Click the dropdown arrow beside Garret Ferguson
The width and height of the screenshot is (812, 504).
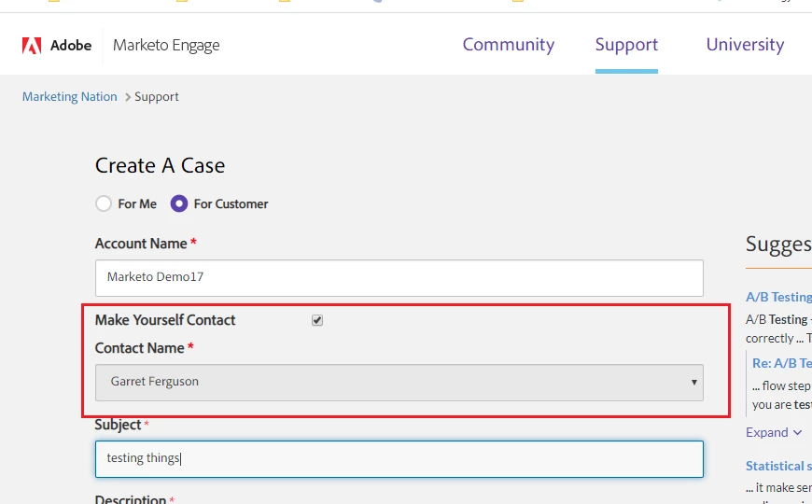pyautogui.click(x=693, y=383)
